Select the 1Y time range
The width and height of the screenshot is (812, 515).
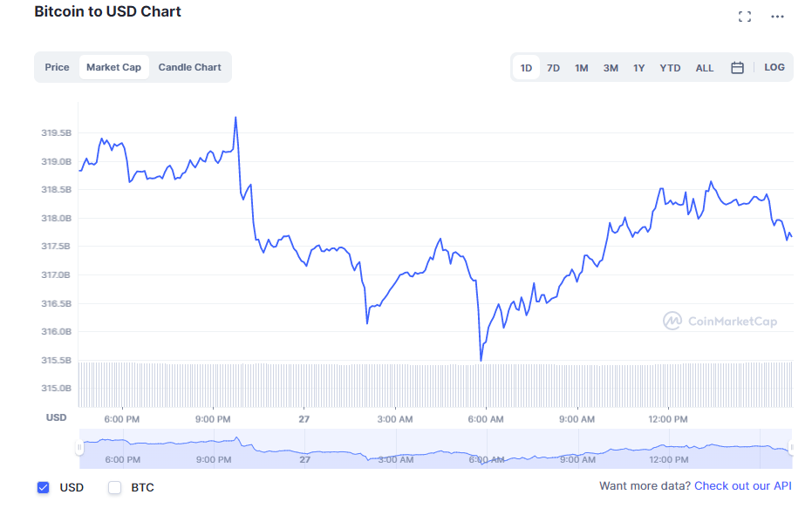point(639,68)
